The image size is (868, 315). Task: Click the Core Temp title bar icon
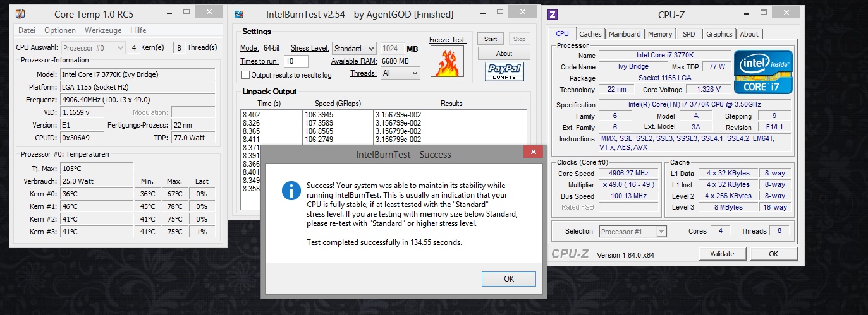click(x=21, y=14)
